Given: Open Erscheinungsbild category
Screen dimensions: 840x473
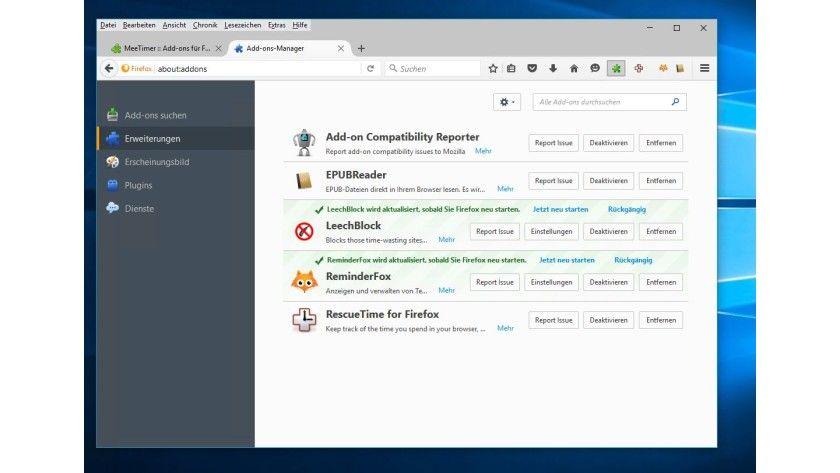Looking at the screenshot, I should pos(176,162).
